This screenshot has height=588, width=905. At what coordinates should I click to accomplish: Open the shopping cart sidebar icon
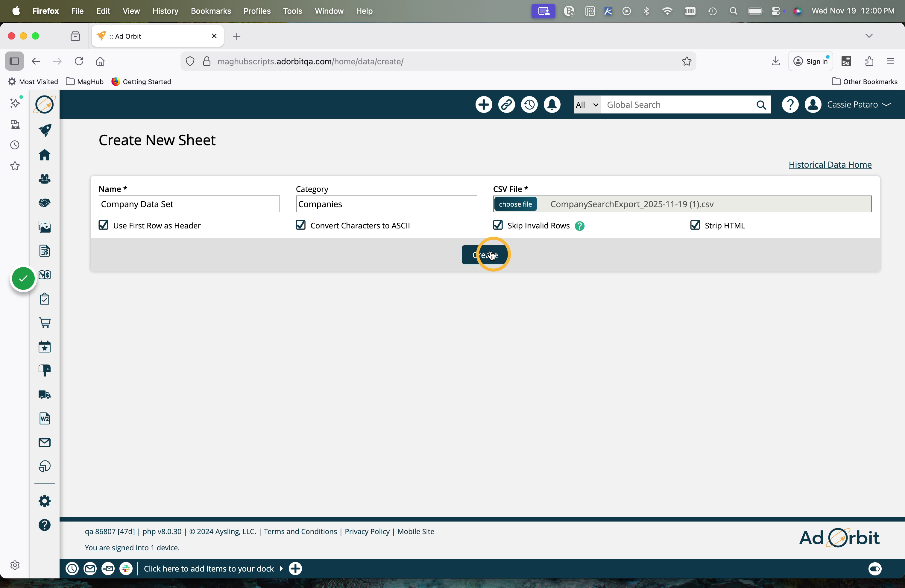(x=45, y=322)
